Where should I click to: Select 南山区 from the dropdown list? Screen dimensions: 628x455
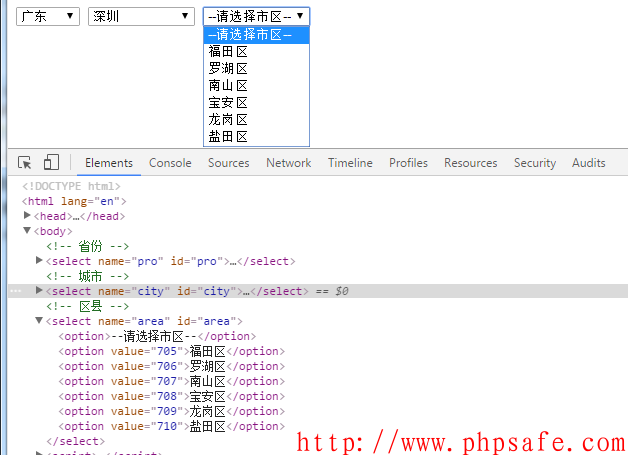point(256,85)
